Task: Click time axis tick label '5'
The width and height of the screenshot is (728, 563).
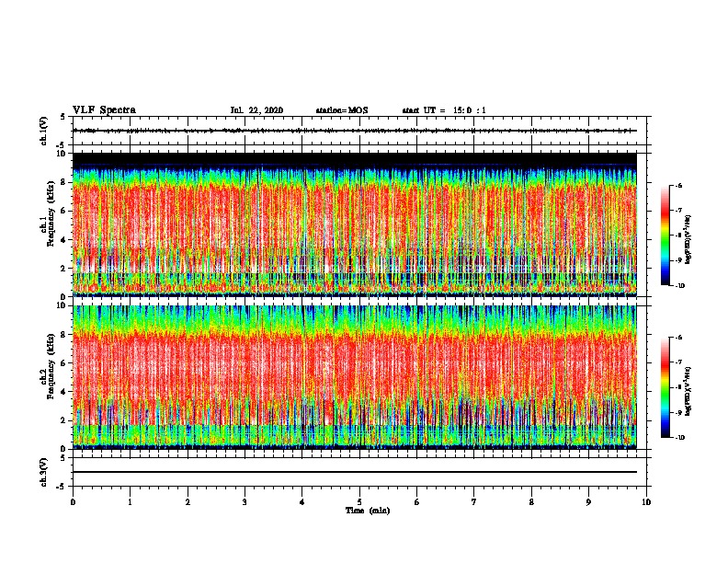Action: [x=359, y=502]
